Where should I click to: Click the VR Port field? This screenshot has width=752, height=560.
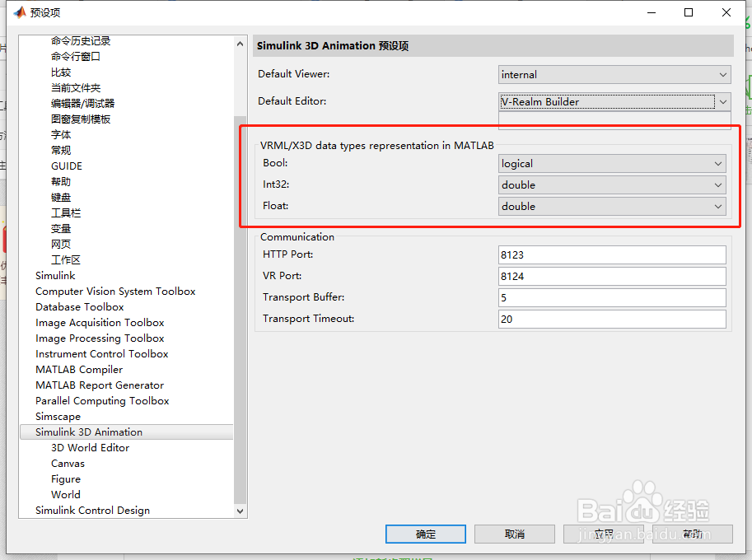pos(612,276)
